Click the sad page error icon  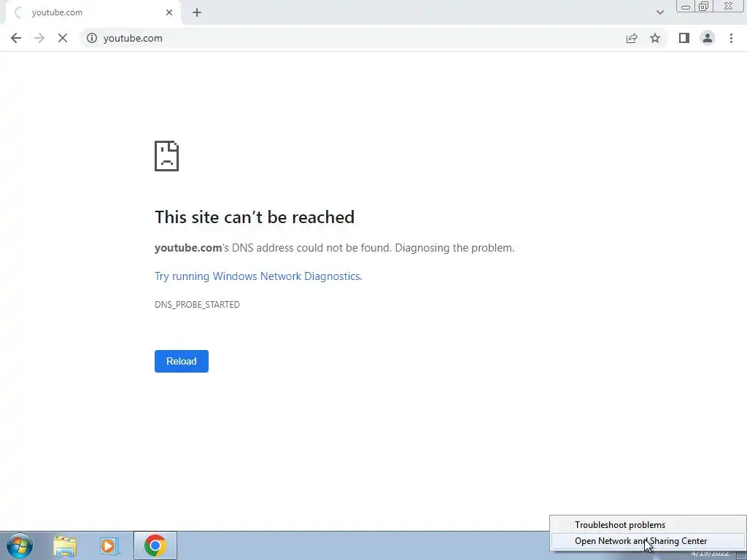pyautogui.click(x=167, y=156)
